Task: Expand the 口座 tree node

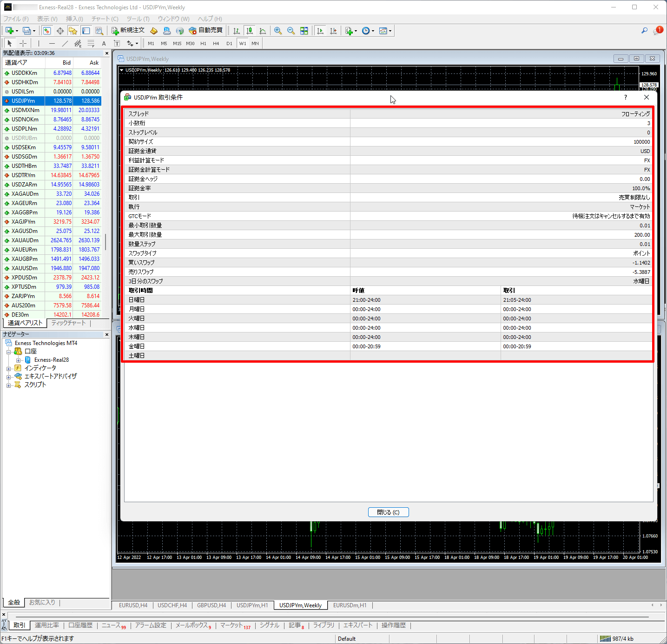Action: [x=8, y=352]
